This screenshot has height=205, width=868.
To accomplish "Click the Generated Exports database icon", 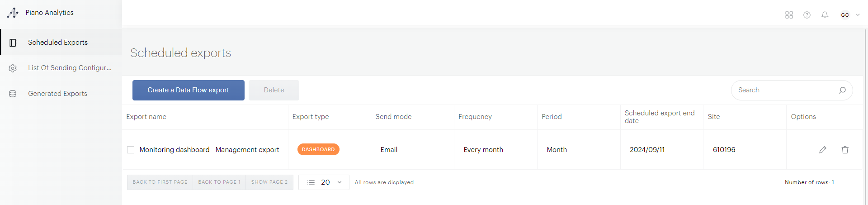I will 13,94.
